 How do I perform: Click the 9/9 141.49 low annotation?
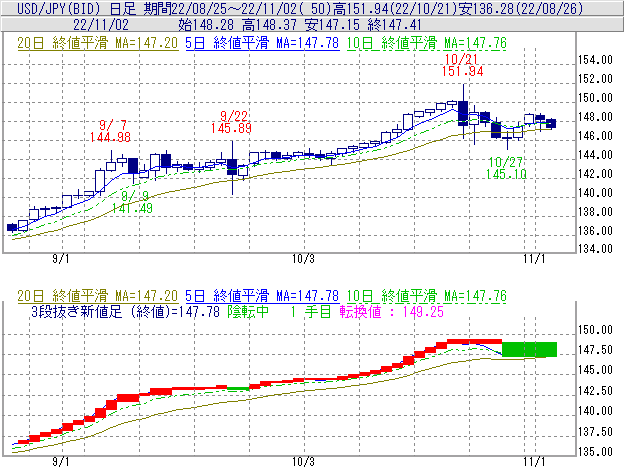pos(132,202)
